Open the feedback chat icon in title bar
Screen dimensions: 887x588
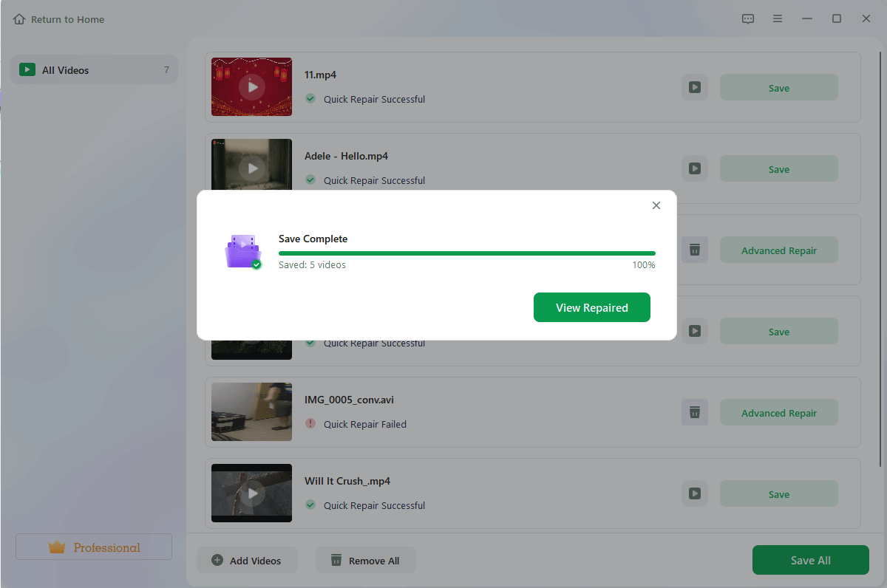pos(748,18)
